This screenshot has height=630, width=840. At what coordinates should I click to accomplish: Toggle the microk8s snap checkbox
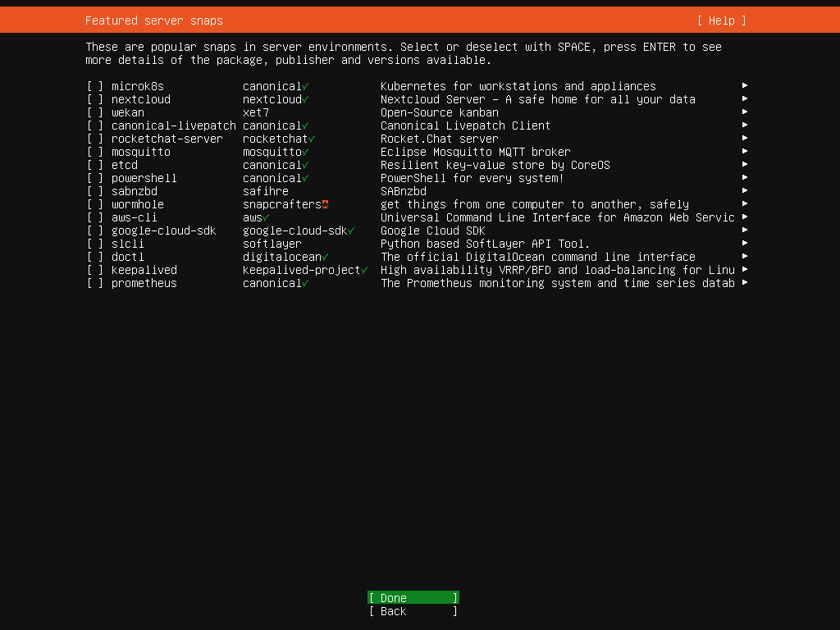point(95,86)
